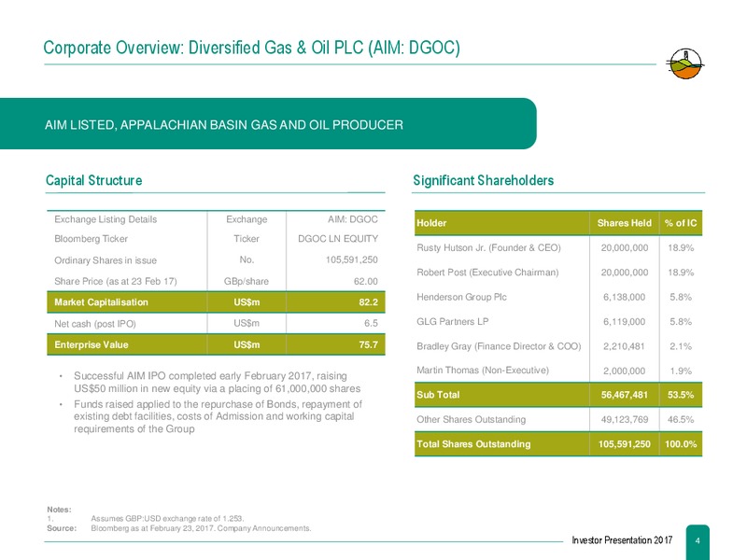Click the 'Successful AIM IPO completed' bullet text

coord(217,382)
